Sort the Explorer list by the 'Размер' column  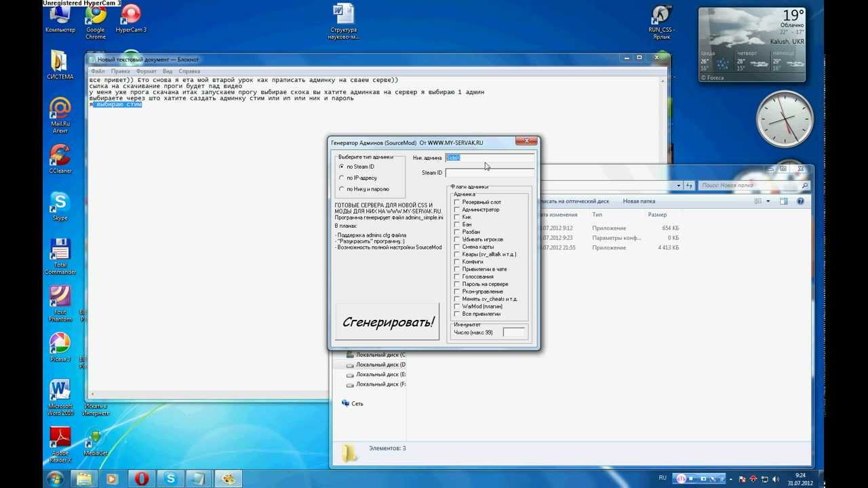[657, 215]
